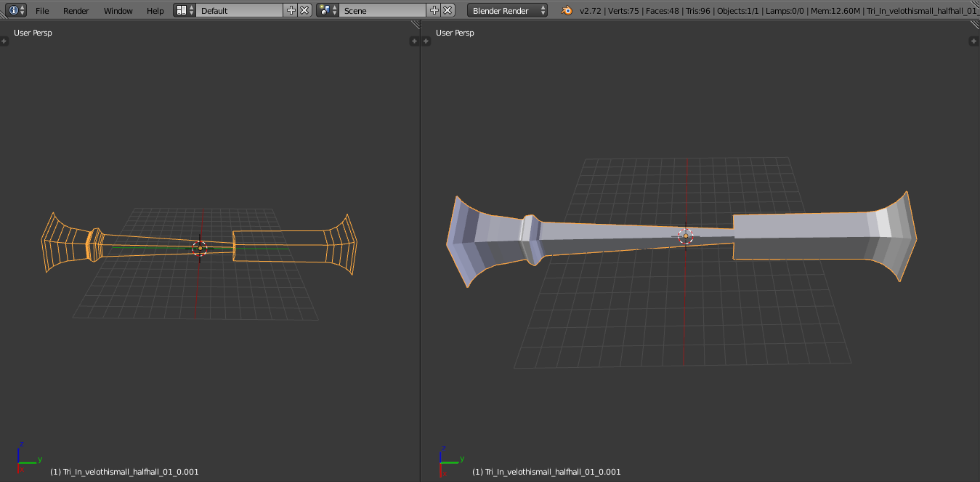Open the Info editor type selector
The image size is (980, 482).
17,10
